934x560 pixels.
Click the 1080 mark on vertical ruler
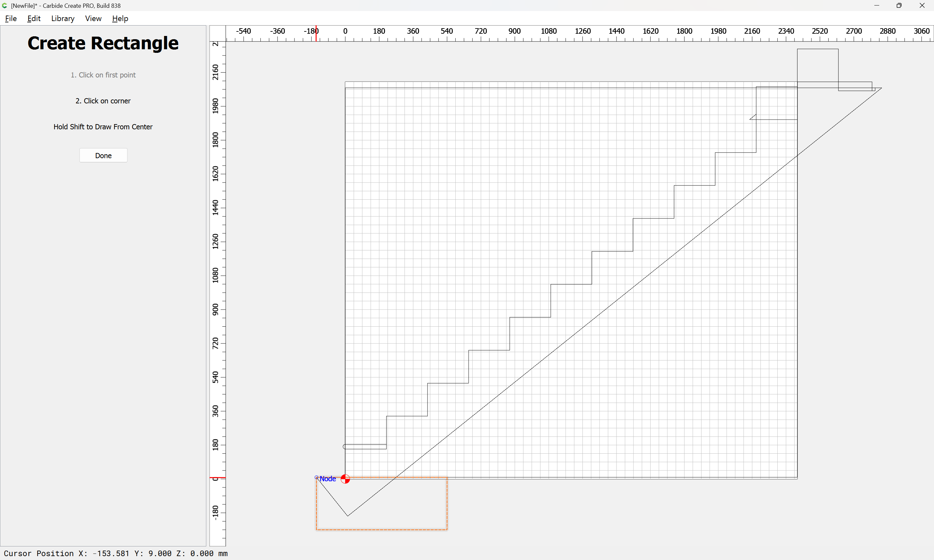coord(216,275)
